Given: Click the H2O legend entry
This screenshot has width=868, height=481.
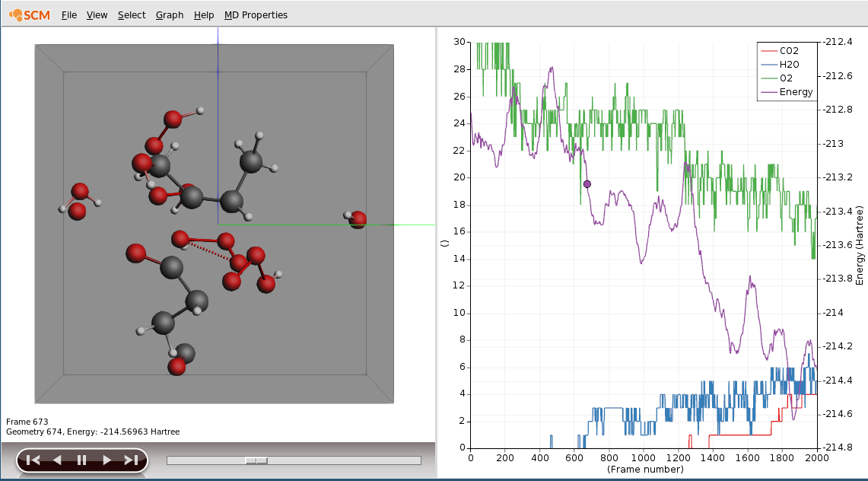Looking at the screenshot, I should point(789,65).
